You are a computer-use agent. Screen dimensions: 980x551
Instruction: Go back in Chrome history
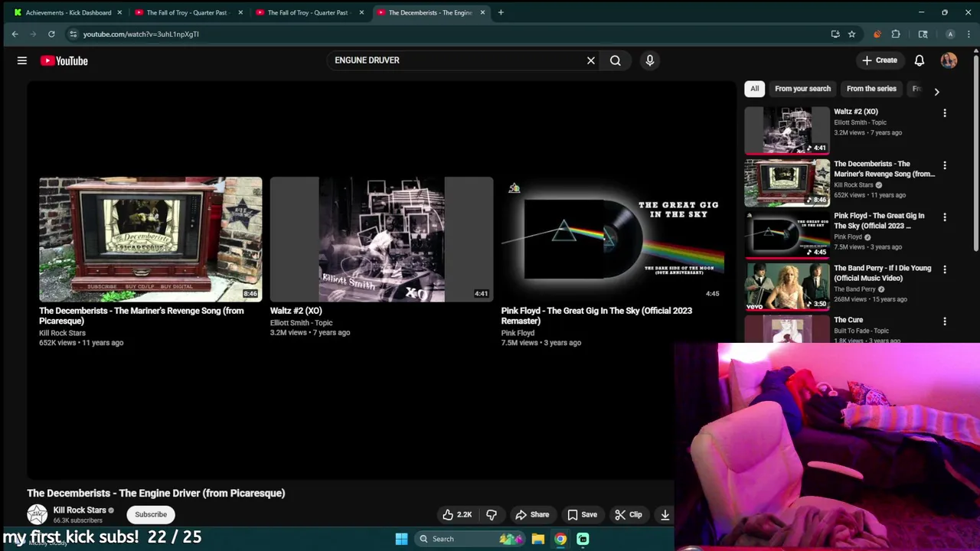coord(15,34)
